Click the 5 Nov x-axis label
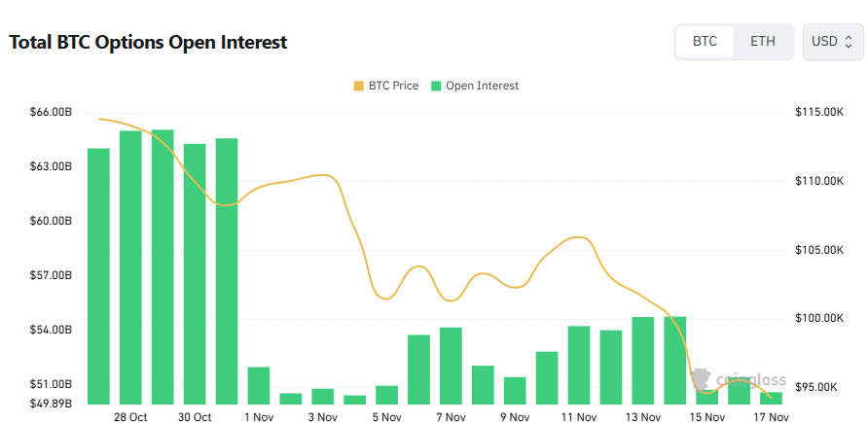This screenshot has width=868, height=423. [x=386, y=417]
